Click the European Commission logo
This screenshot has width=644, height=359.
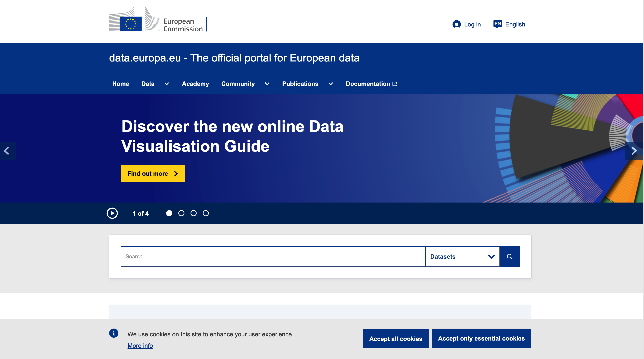coord(158,19)
